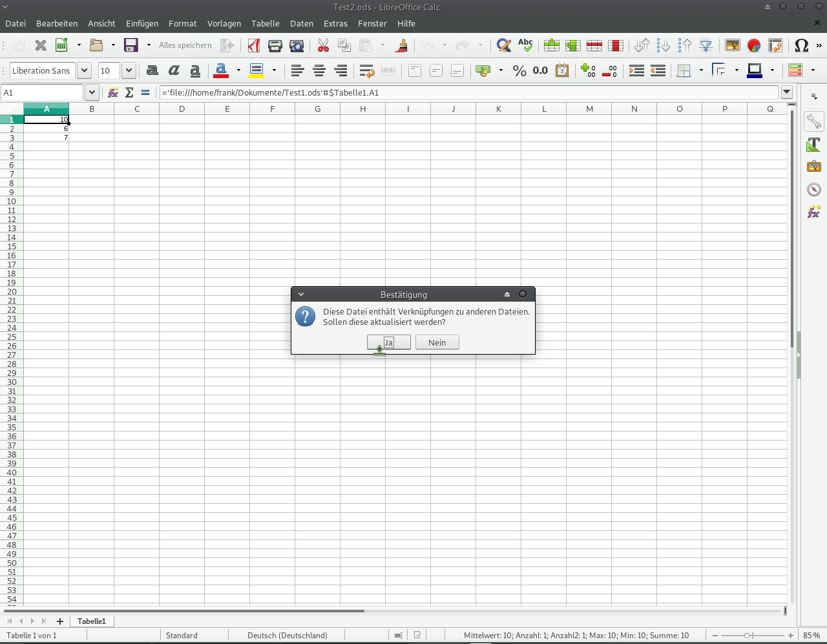
Task: Click the Cut scissors icon
Action: 323,45
